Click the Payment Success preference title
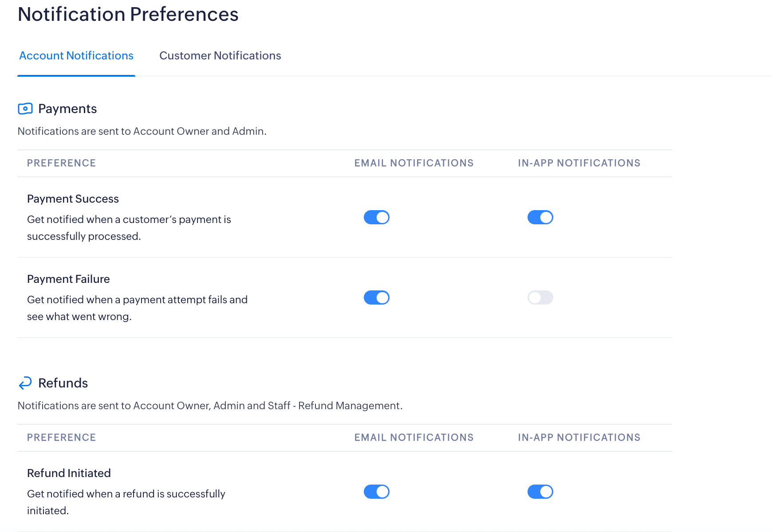Screen dimensions: 772x532 click(x=73, y=199)
